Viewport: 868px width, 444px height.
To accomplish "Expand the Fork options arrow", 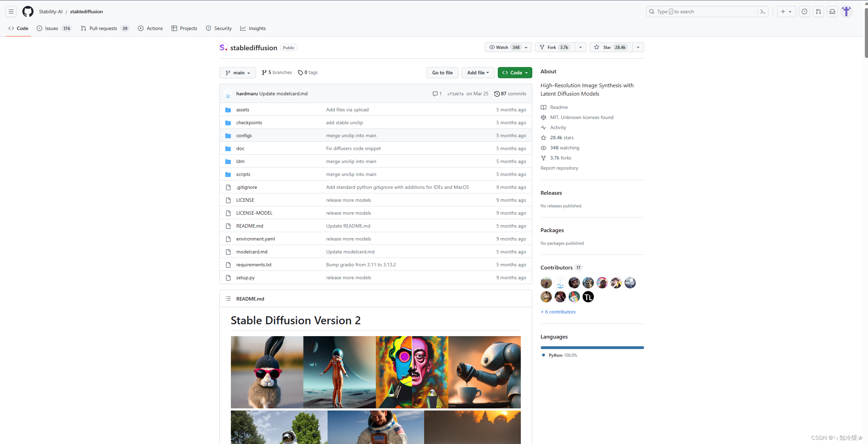I will pyautogui.click(x=581, y=47).
